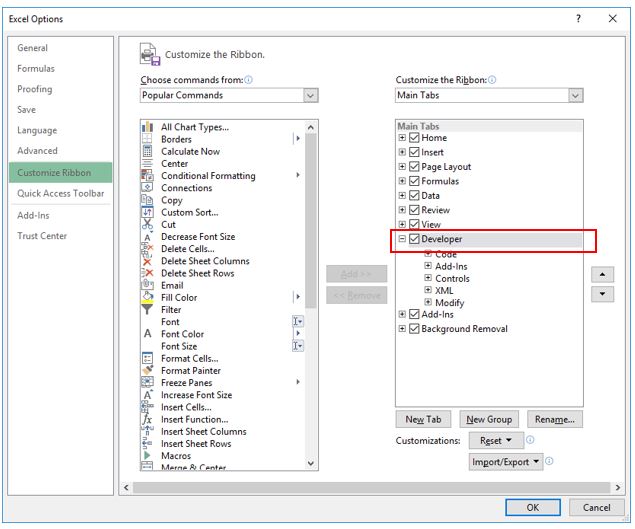
Task: Click the Macros play icon
Action: 147,456
